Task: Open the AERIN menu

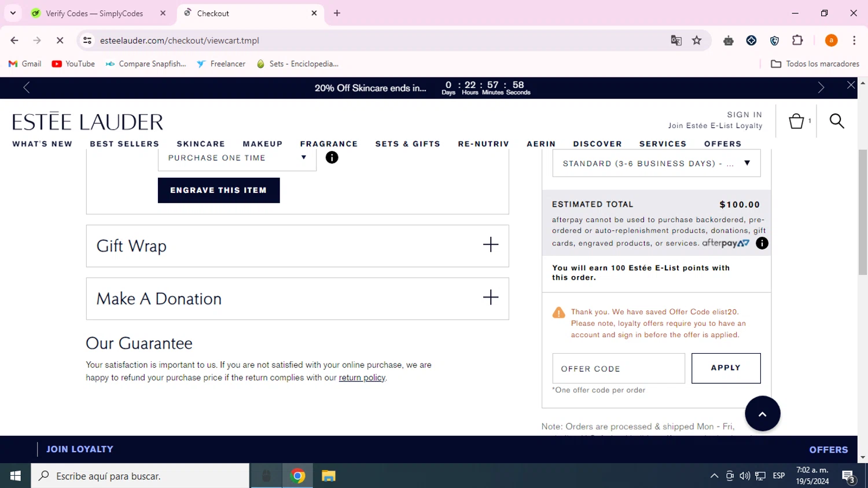Action: (x=541, y=144)
